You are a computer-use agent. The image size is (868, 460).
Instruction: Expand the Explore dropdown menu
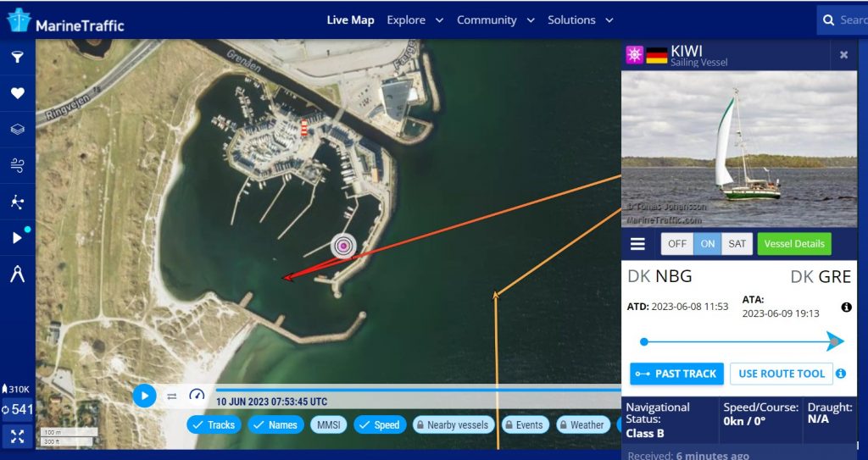[x=415, y=20]
